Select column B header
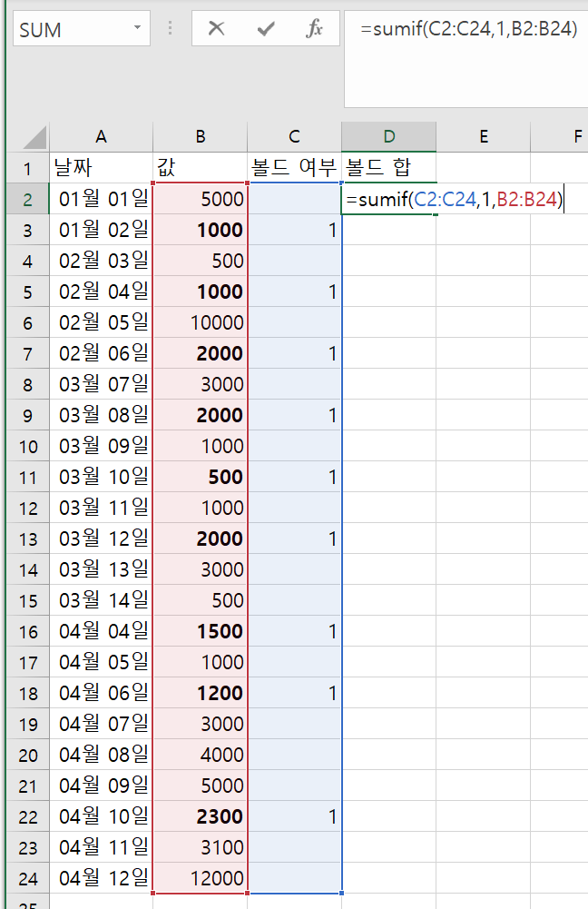 (200, 137)
